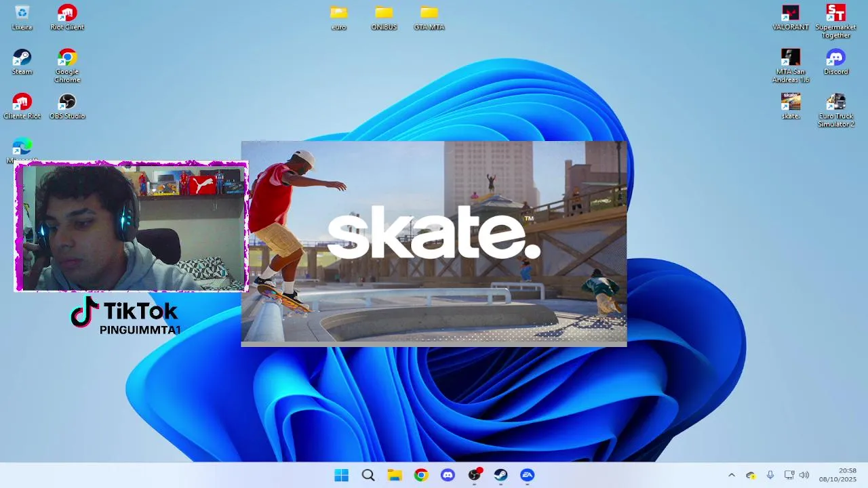This screenshot has width=868, height=488.
Task: Open the Lixeira recycle bin icon
Action: pos(22,18)
